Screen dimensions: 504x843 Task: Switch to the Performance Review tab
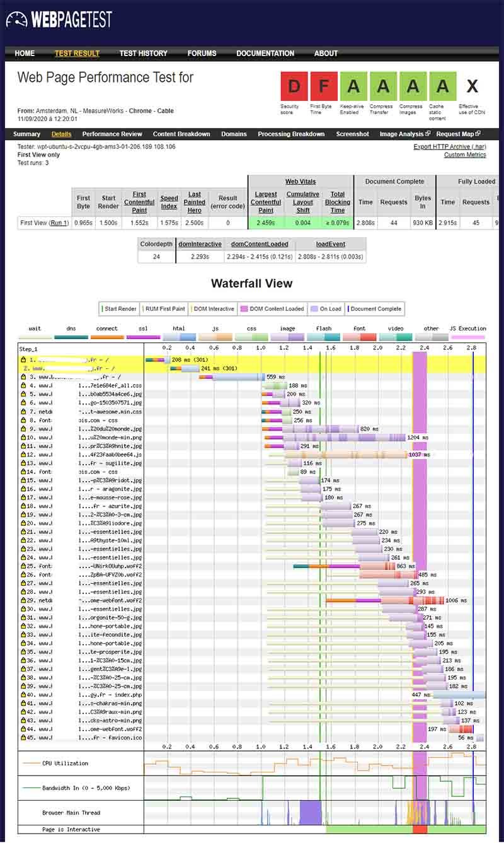click(x=112, y=134)
